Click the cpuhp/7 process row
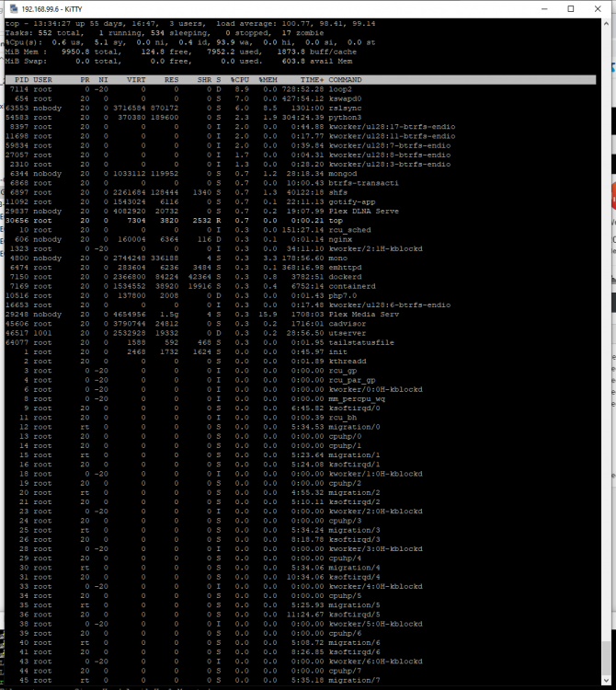This screenshot has height=690, width=616. pos(301,671)
